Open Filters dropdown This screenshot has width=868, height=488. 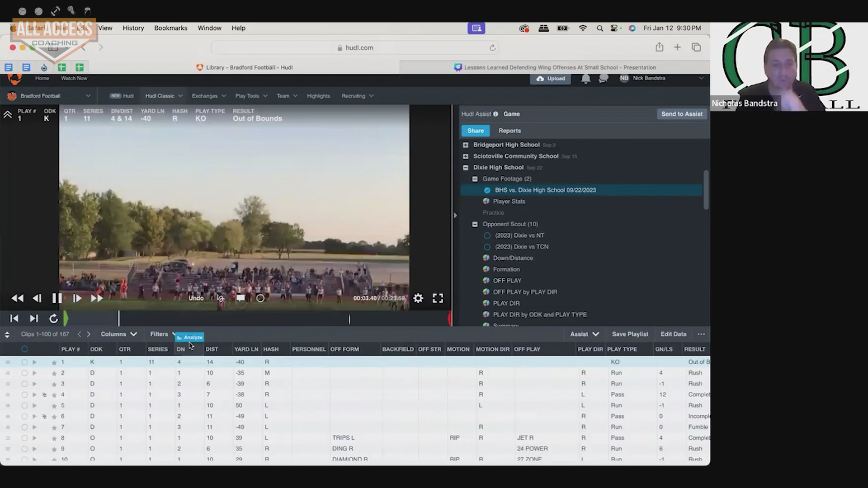163,334
